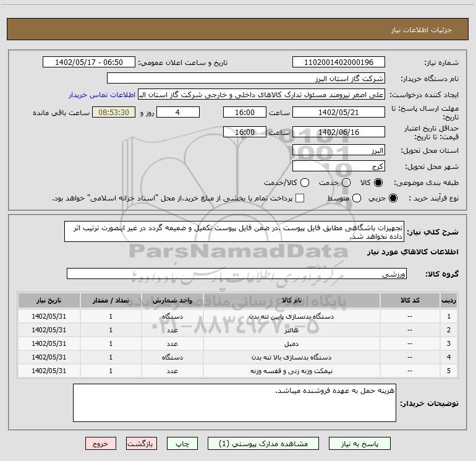476x461 pixels.
Task: Select the کالا radio button
Action: tap(378, 183)
